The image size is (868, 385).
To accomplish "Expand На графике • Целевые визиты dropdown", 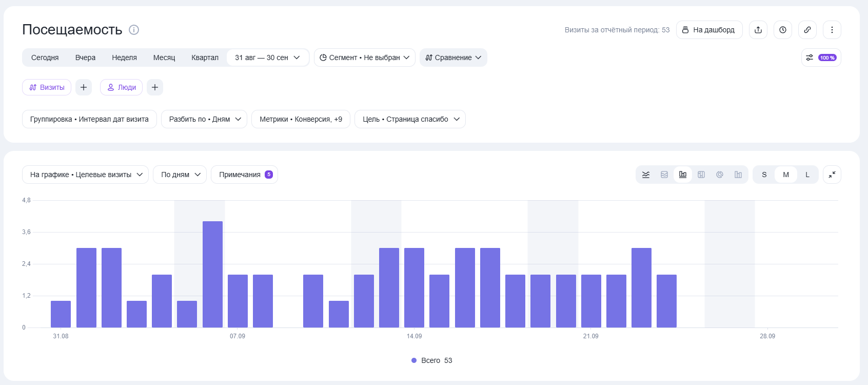I will point(85,175).
